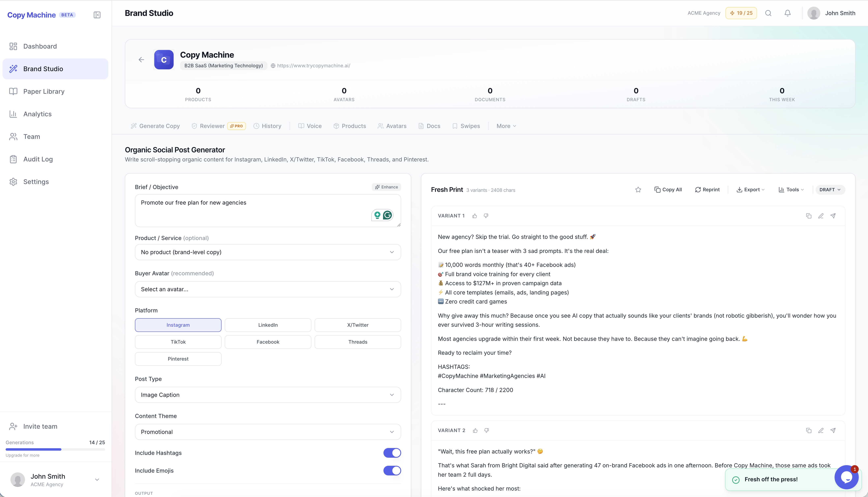Star the Fresh Print output

tap(638, 189)
